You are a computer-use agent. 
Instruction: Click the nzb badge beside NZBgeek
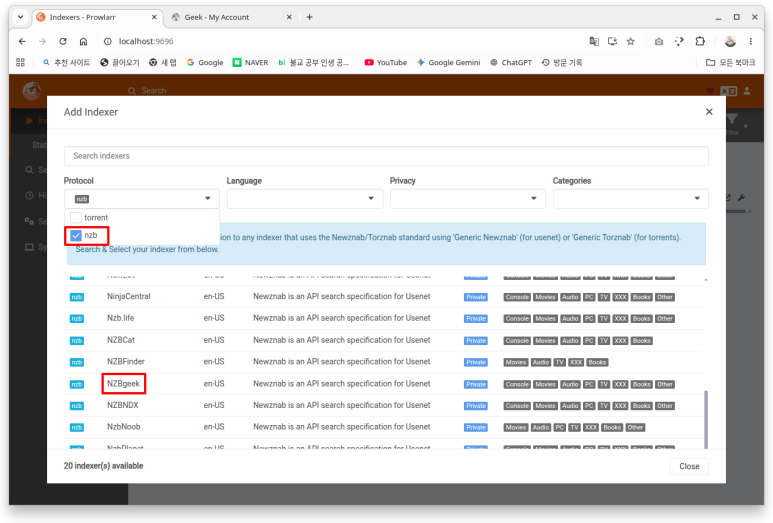pos(77,384)
